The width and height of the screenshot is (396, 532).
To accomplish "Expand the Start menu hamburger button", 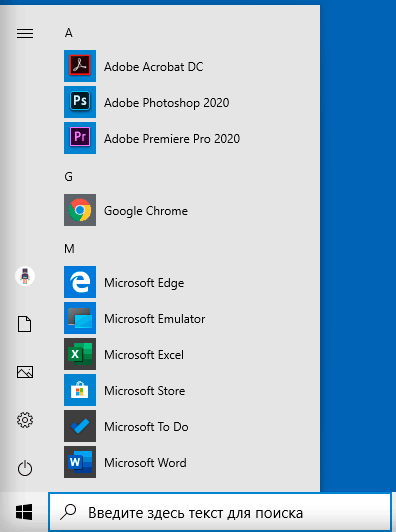I will (x=25, y=33).
